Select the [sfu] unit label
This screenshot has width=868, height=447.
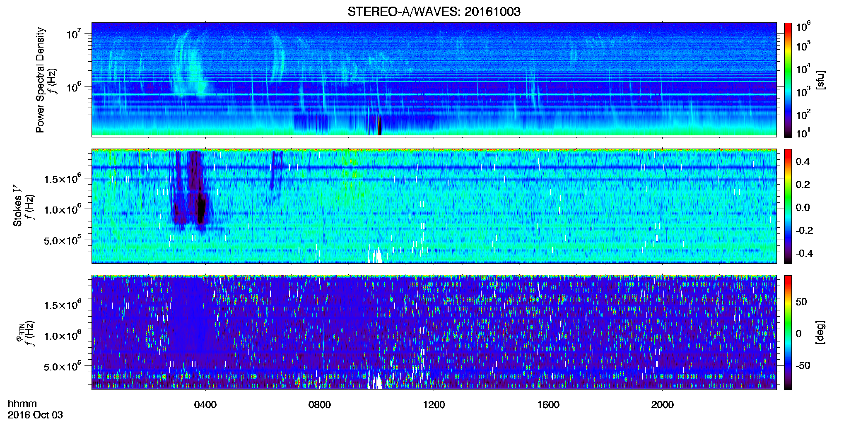point(820,80)
